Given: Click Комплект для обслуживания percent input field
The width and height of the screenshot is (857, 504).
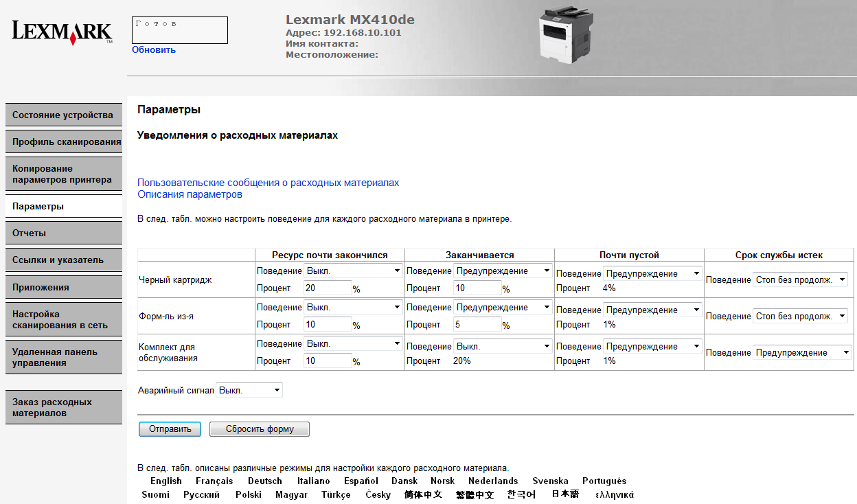Looking at the screenshot, I should click(x=328, y=361).
